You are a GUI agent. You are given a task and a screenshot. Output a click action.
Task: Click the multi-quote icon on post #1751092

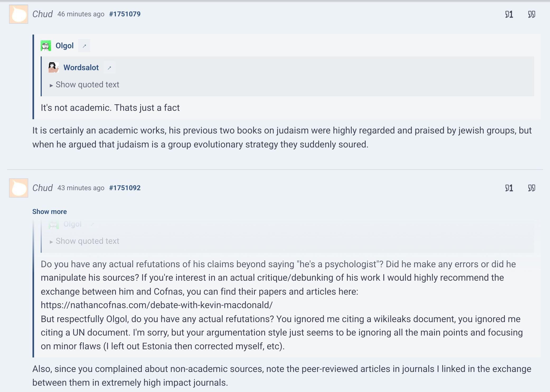pyautogui.click(x=532, y=188)
